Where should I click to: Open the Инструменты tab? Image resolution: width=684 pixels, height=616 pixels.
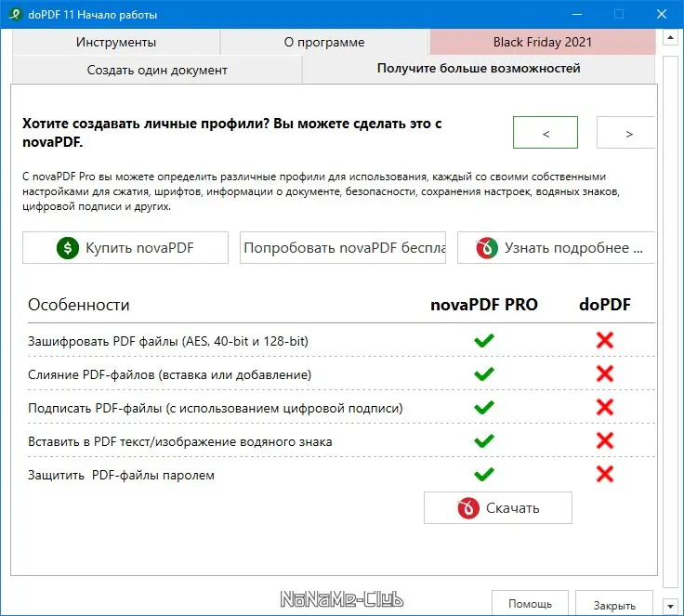116,43
